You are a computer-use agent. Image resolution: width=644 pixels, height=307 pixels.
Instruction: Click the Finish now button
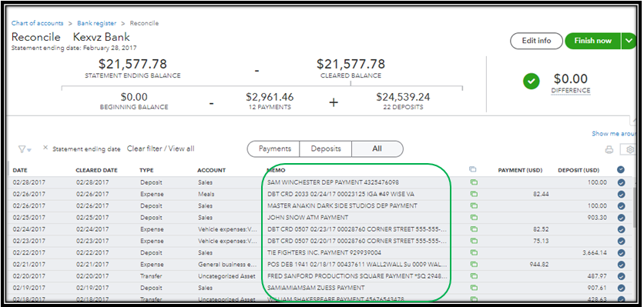tap(592, 41)
